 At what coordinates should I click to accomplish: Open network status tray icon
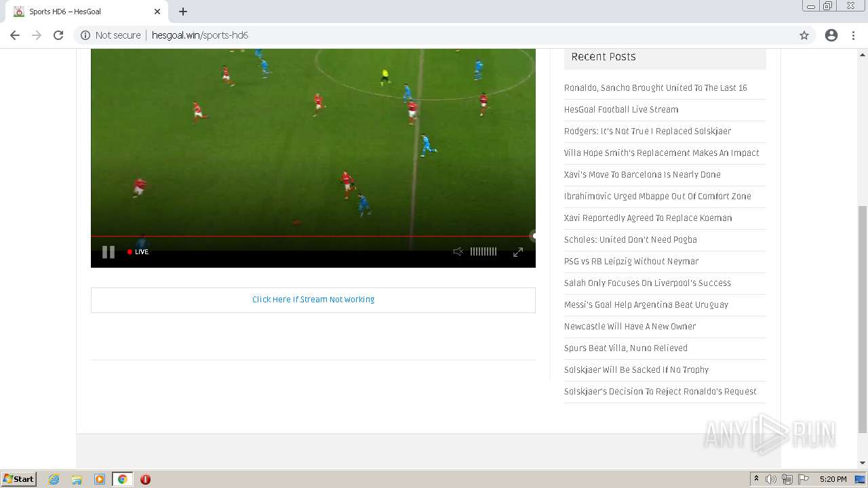pos(787,479)
